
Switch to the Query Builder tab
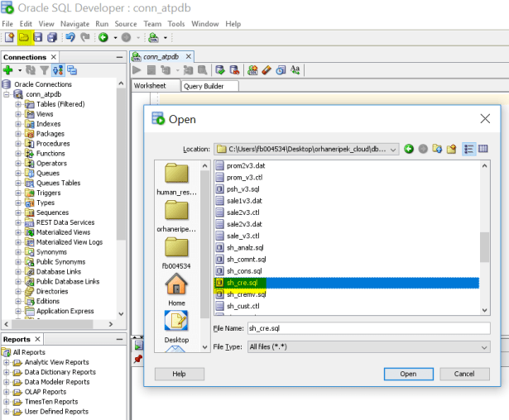click(x=209, y=86)
